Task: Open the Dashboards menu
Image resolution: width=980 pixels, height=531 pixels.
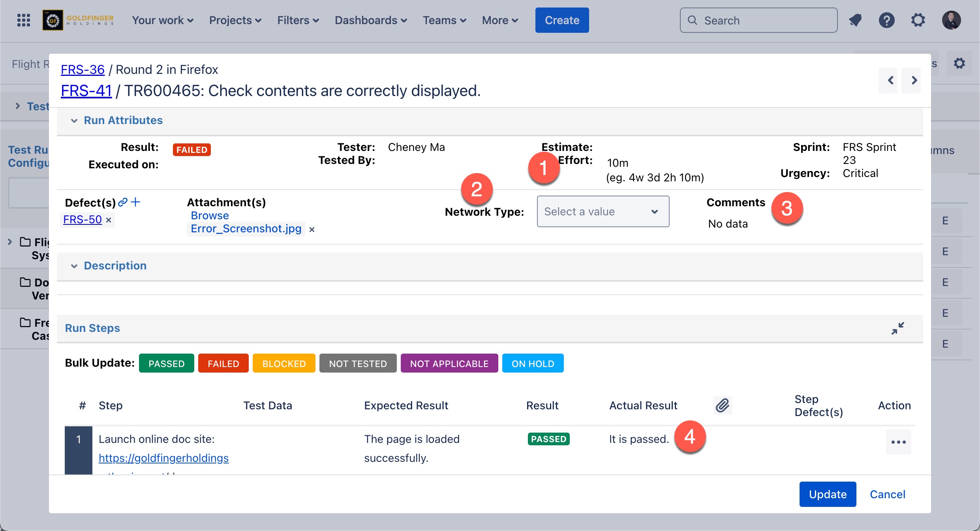Action: tap(370, 20)
